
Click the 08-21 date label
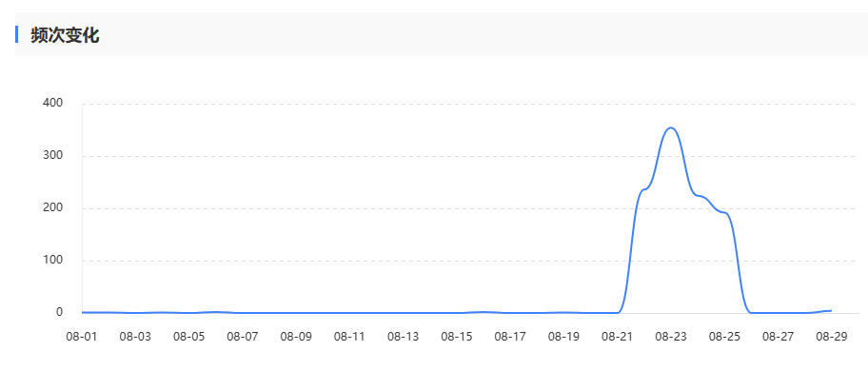[618, 337]
